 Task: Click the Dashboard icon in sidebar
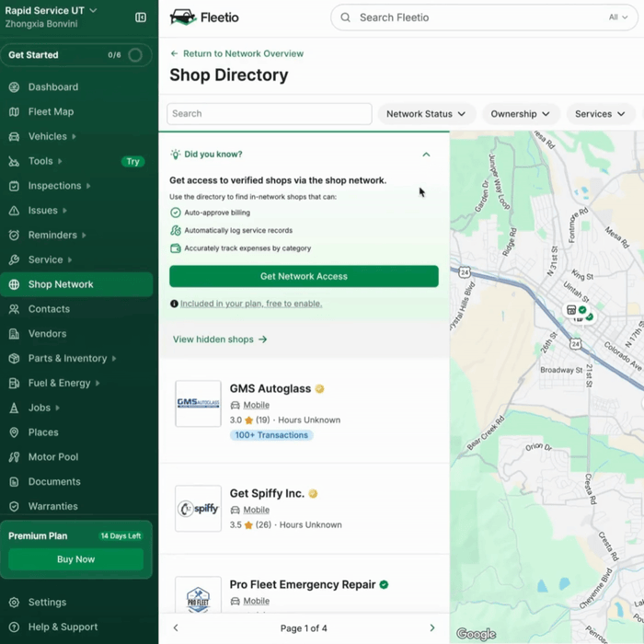[14, 87]
